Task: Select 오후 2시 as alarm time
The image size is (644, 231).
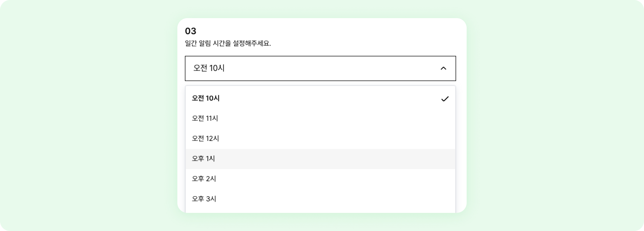Action: [x=204, y=179]
